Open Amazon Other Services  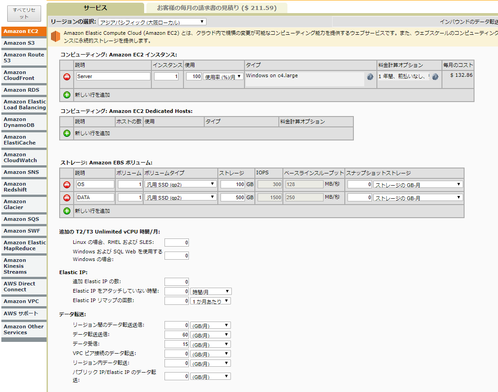coord(24,330)
